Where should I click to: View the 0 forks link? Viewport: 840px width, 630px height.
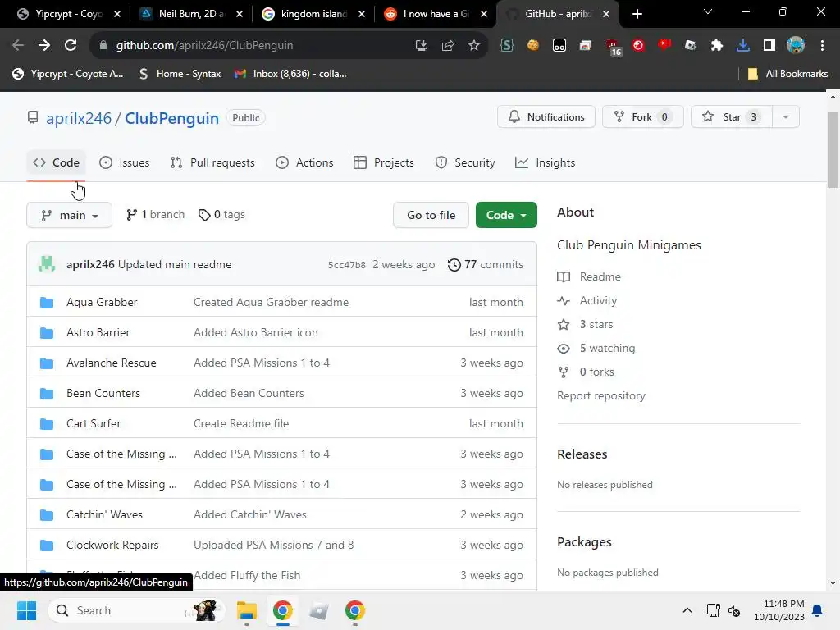[586, 372]
